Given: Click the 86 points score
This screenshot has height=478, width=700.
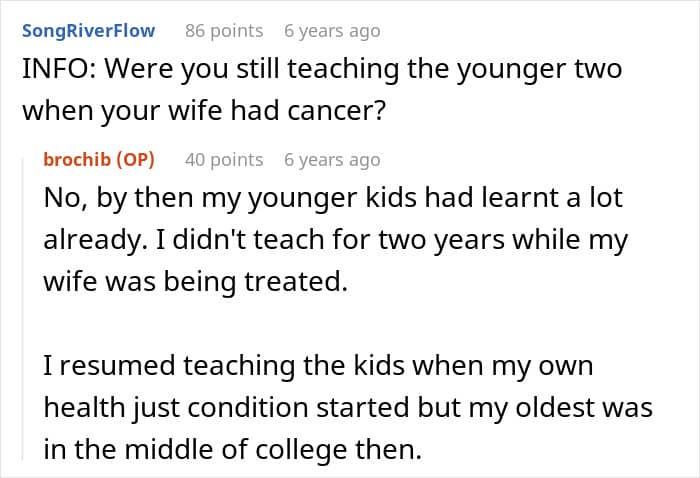Looking at the screenshot, I should [224, 31].
